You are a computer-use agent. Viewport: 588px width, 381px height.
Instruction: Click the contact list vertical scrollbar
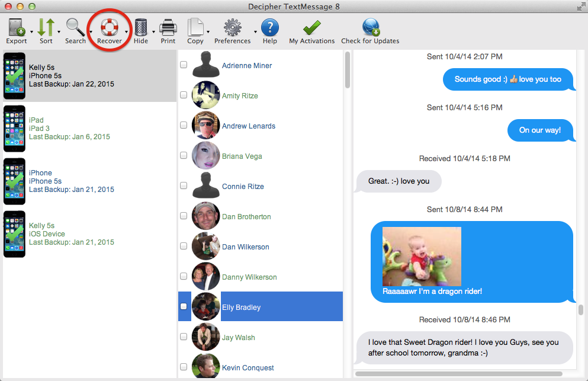[347, 71]
